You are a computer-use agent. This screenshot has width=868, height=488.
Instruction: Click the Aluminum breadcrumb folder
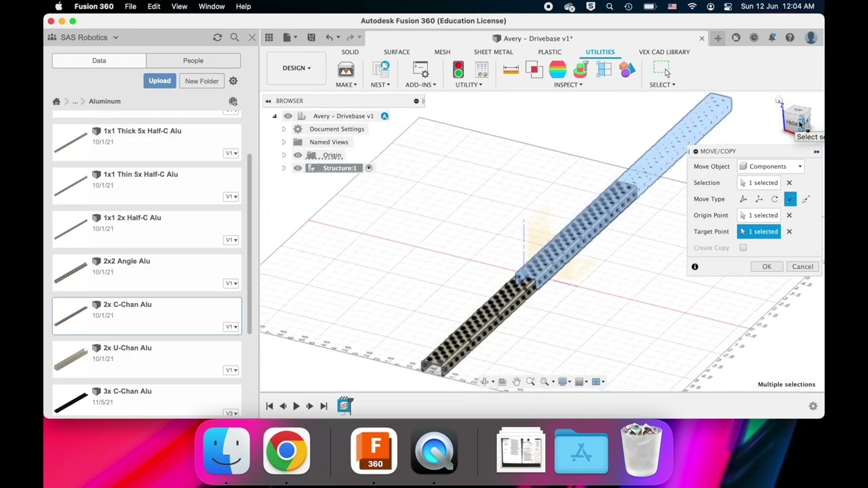click(104, 101)
